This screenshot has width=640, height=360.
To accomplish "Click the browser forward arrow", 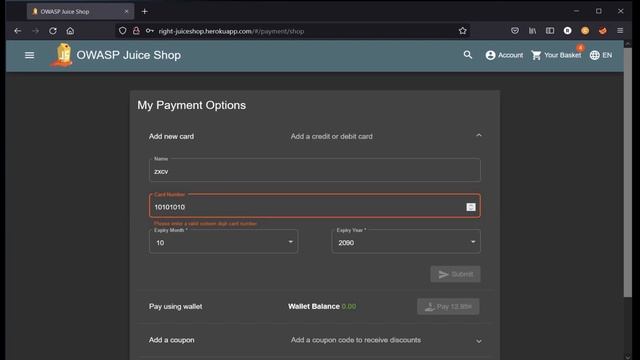I will (36, 31).
